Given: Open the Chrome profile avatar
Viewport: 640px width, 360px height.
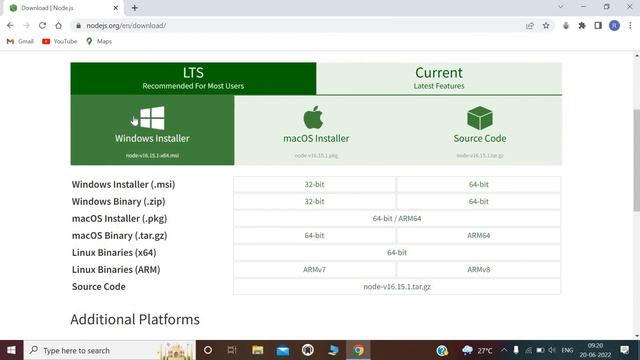Looking at the screenshot, I should pos(614,25).
